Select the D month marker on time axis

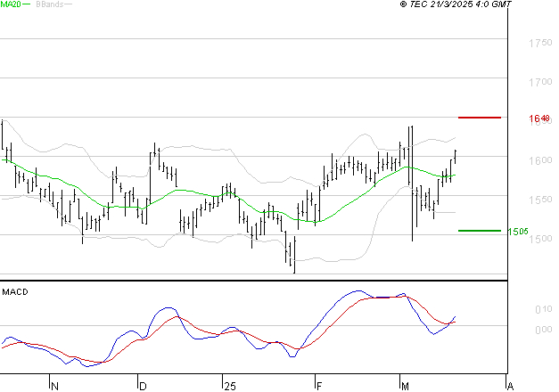click(143, 386)
